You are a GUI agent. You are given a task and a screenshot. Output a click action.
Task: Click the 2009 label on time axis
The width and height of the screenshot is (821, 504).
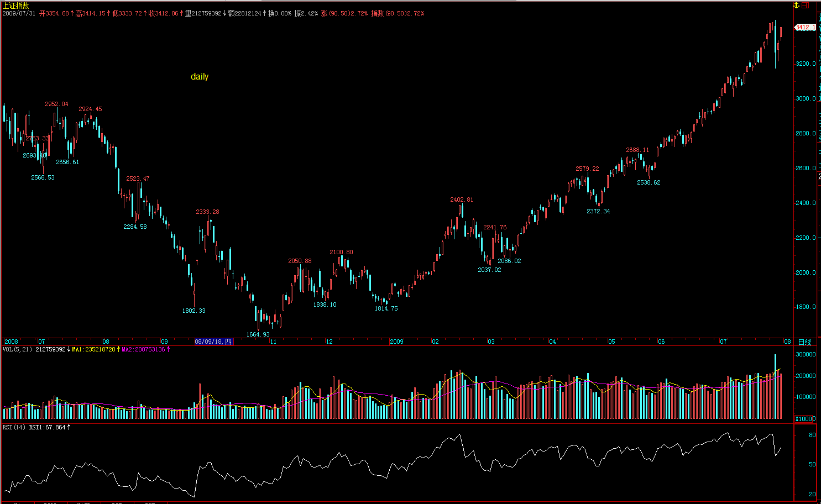point(397,342)
